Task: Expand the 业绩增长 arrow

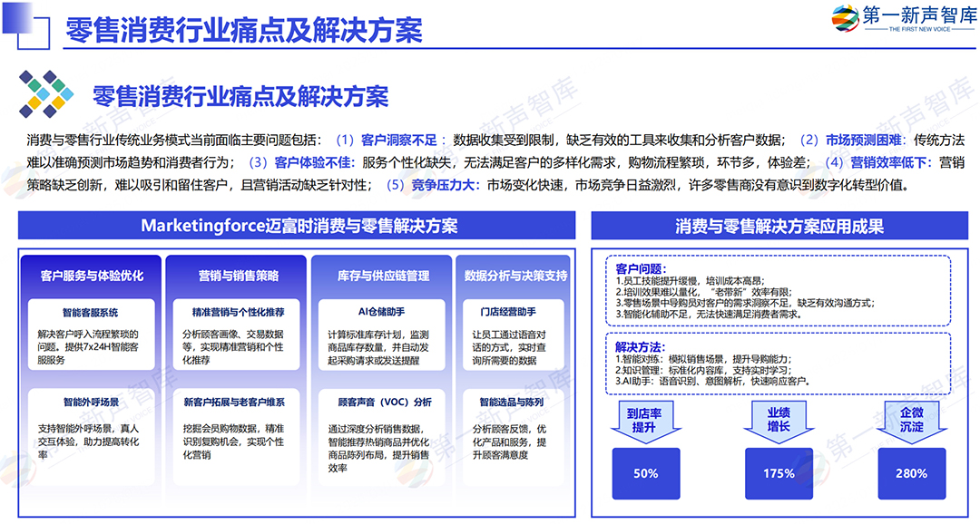Action: tap(779, 419)
